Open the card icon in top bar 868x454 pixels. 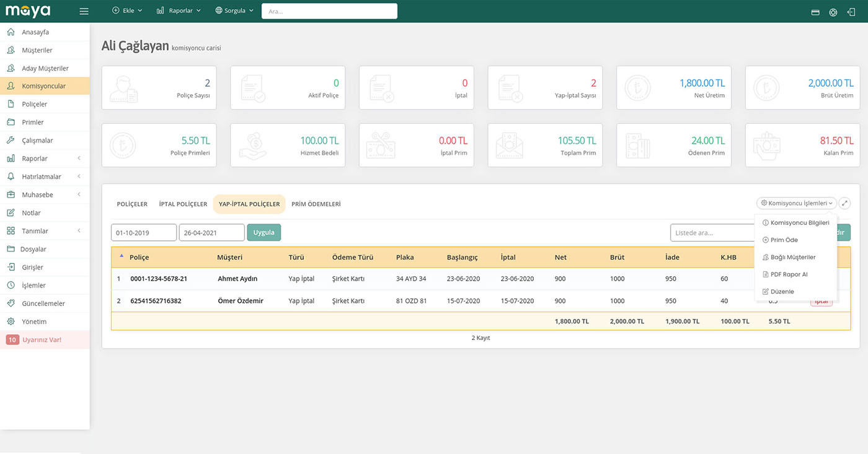click(x=815, y=12)
